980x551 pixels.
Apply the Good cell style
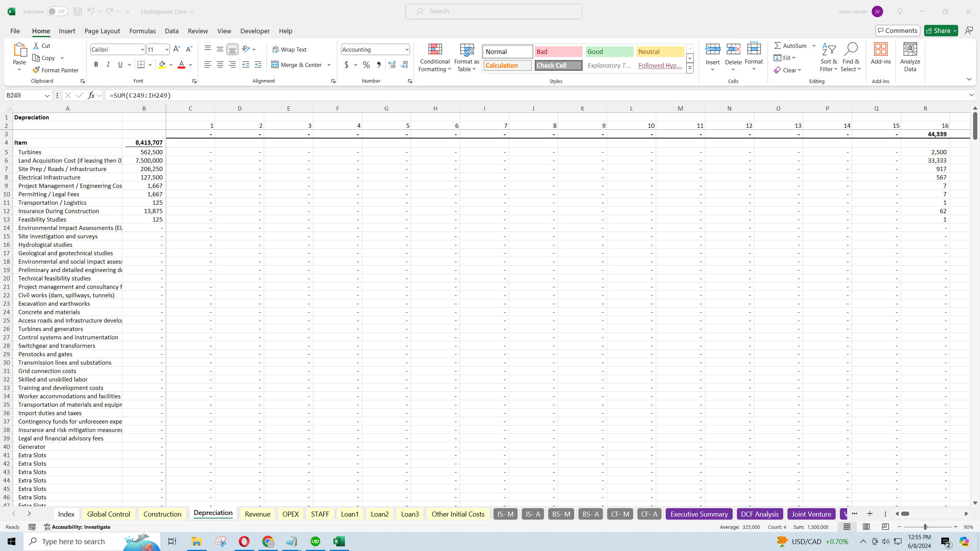coord(609,52)
